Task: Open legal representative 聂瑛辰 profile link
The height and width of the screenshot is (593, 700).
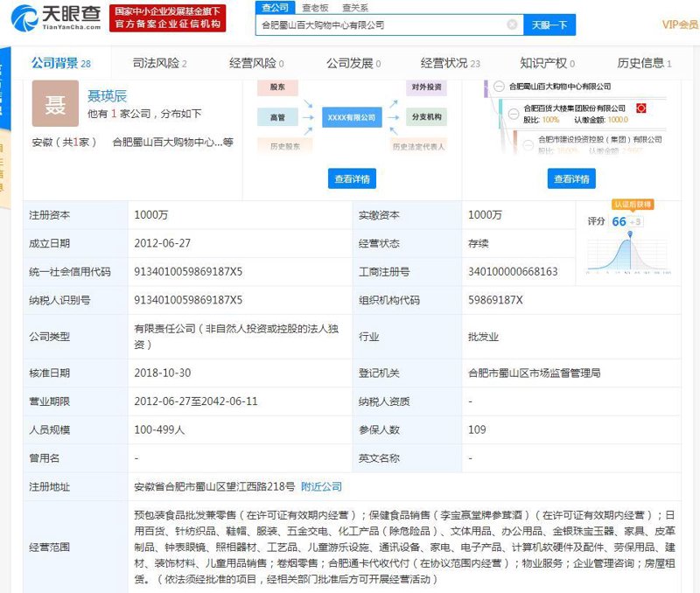Action: [107, 95]
